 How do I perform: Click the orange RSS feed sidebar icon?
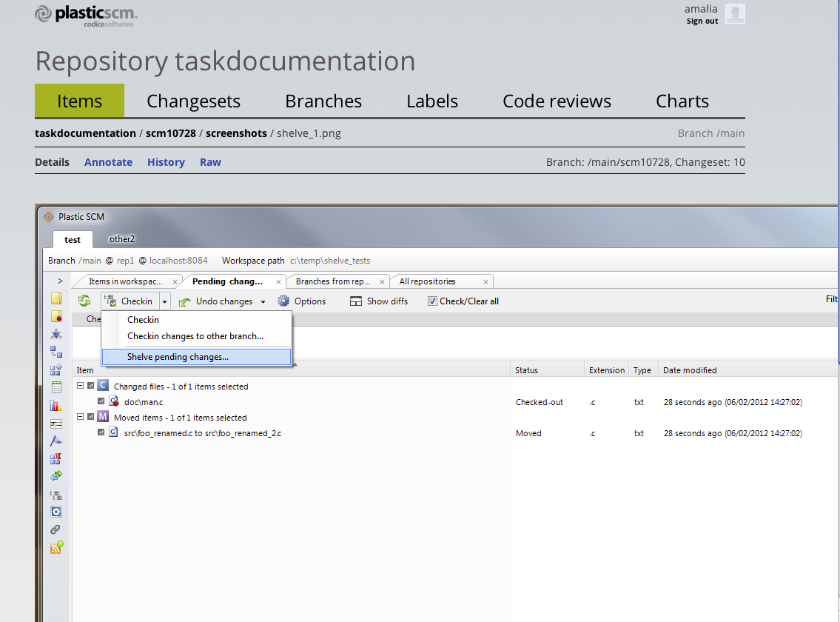pyautogui.click(x=57, y=547)
